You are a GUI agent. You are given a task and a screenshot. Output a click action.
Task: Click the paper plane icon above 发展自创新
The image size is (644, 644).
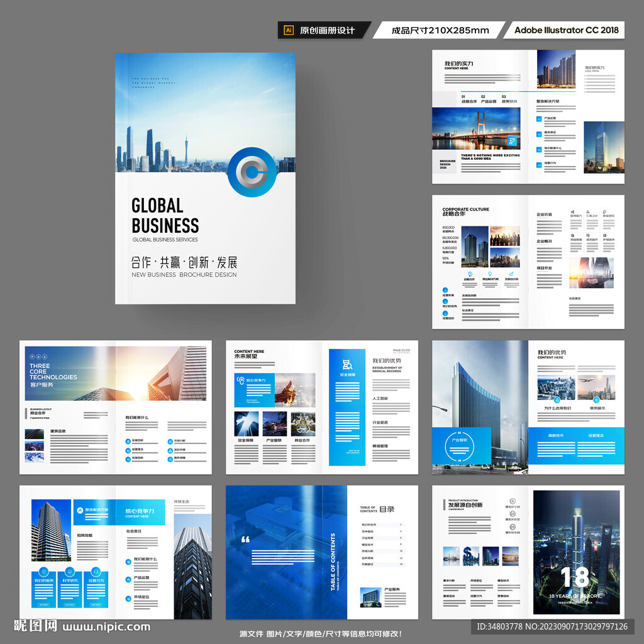click(x=511, y=274)
